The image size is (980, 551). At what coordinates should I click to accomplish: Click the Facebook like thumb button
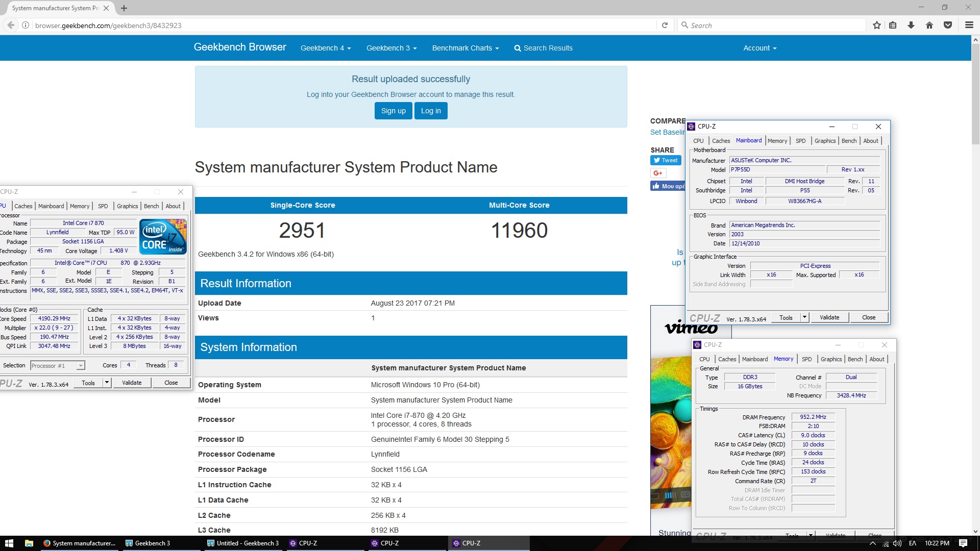(x=668, y=186)
